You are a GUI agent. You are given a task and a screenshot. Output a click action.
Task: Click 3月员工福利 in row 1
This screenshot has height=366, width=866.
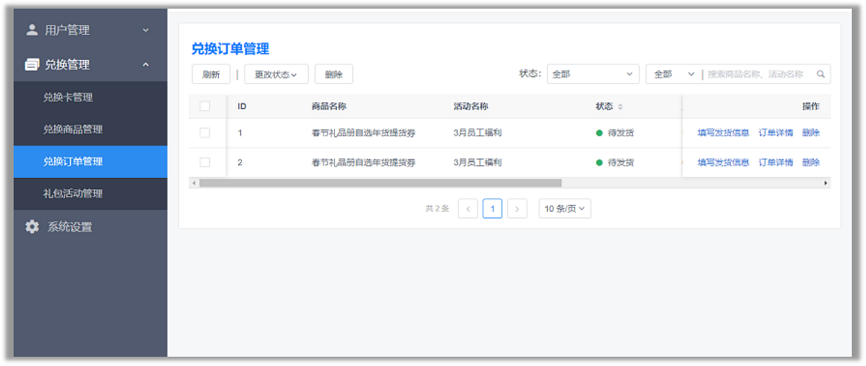point(477,132)
